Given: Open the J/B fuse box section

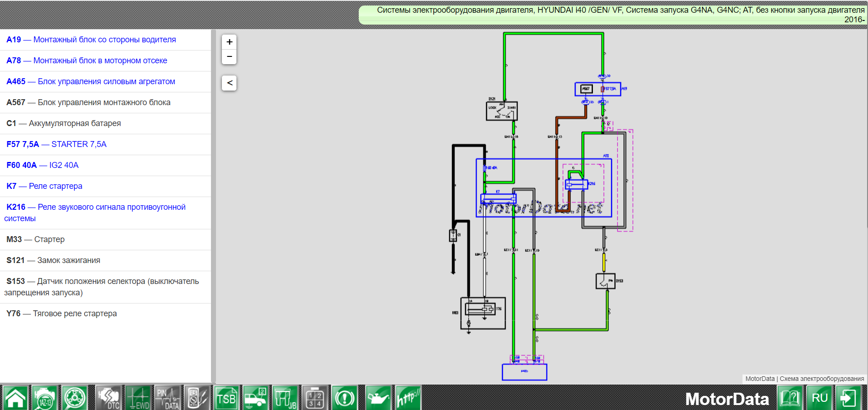Looking at the screenshot, I should [x=285, y=398].
